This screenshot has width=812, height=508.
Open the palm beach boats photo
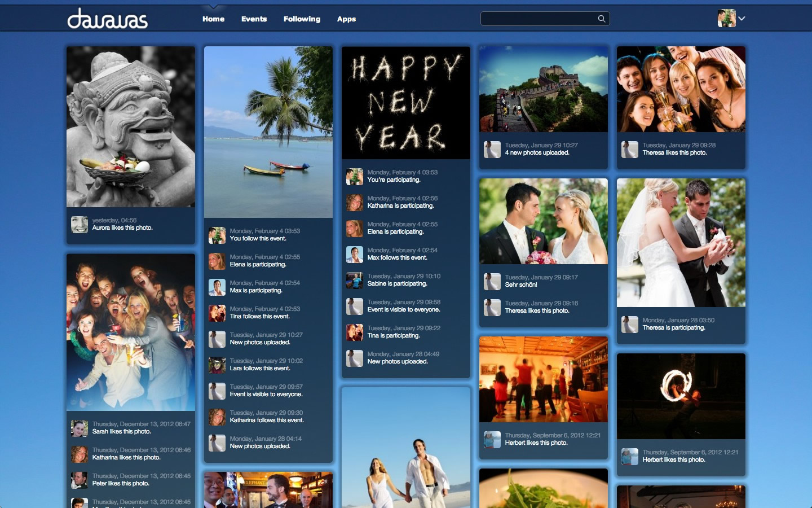point(268,132)
